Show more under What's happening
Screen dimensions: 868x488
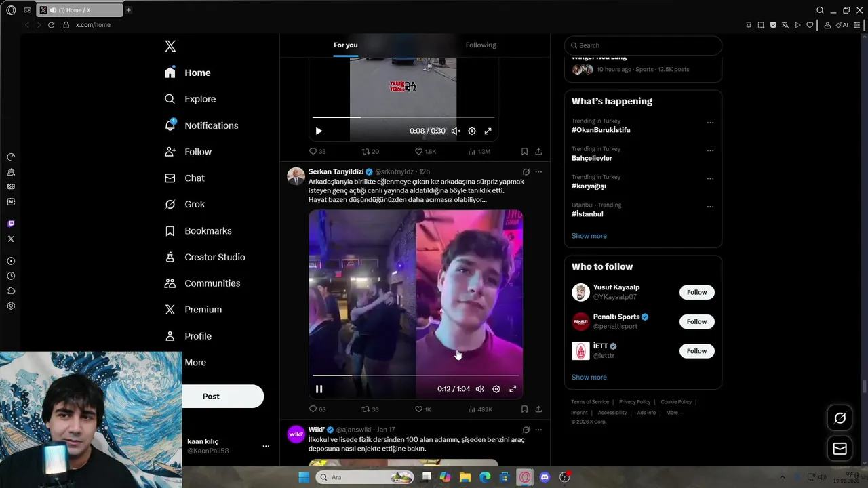(589, 236)
